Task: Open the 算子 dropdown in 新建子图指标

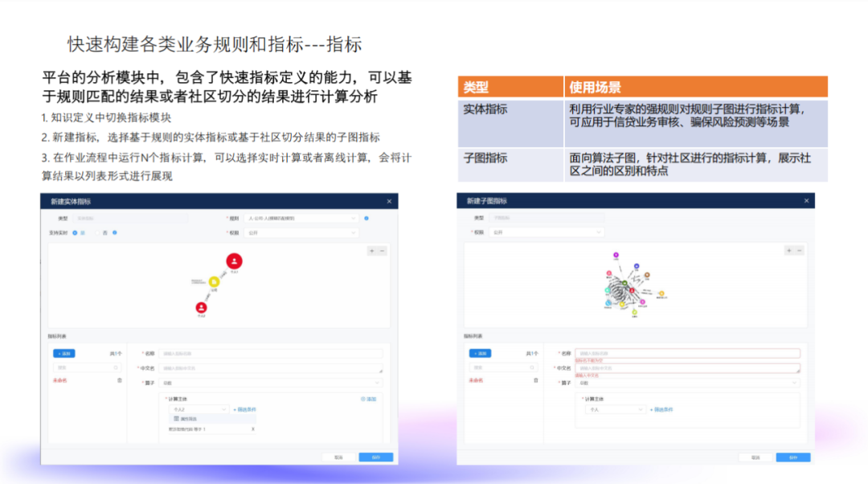Action: click(x=687, y=383)
